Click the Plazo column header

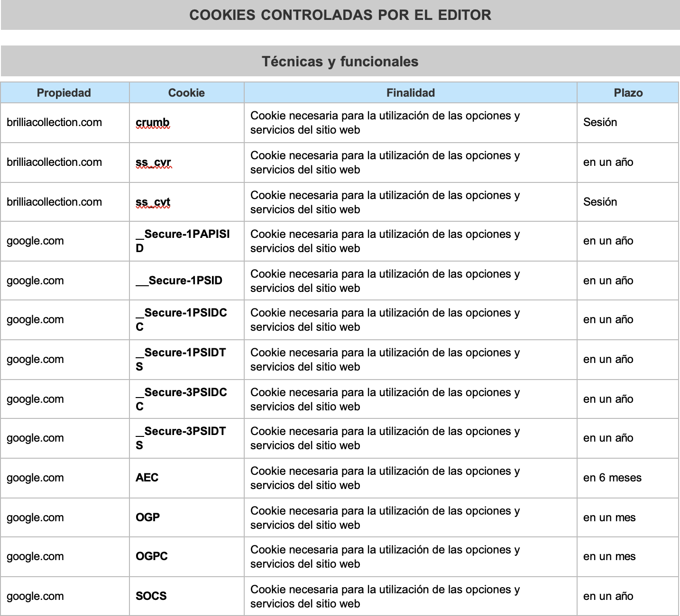pos(627,92)
